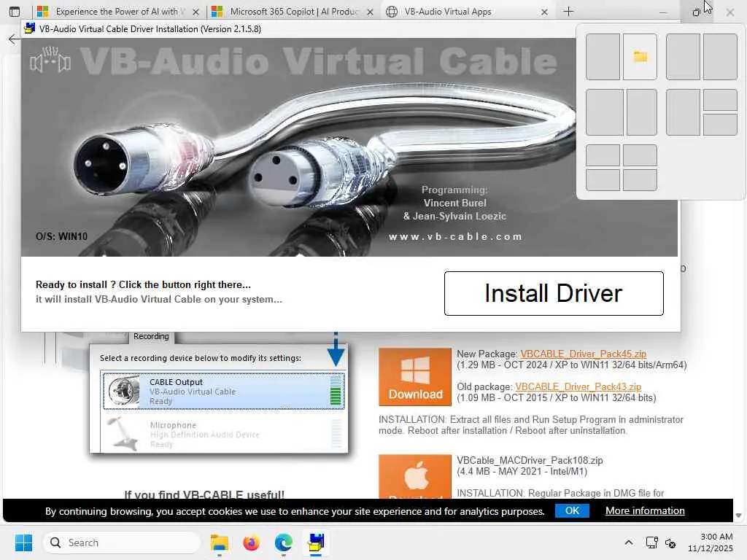Open File Explorer from the taskbar

(x=219, y=542)
